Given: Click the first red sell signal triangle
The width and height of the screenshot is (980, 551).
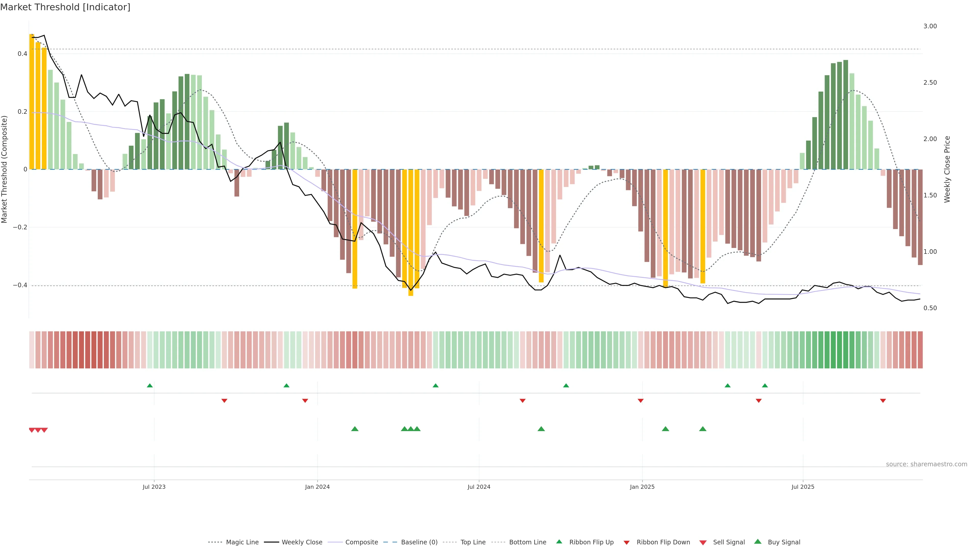Looking at the screenshot, I should pos(32,430).
